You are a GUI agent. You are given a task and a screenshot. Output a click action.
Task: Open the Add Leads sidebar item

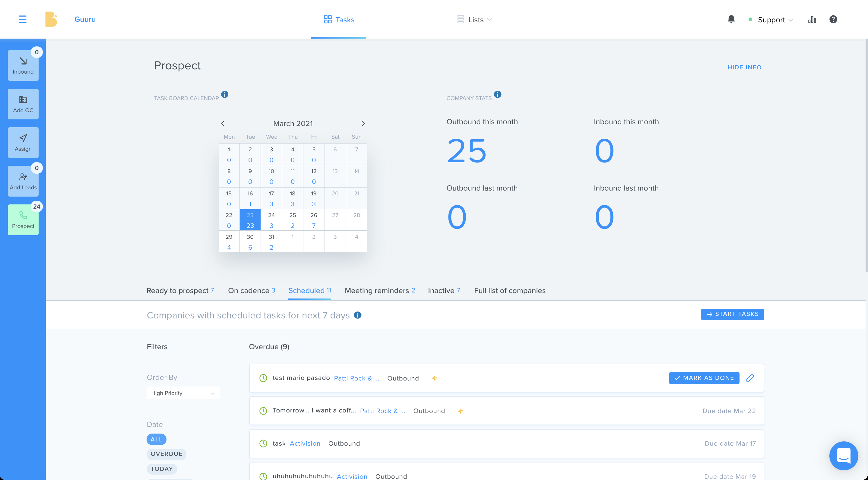click(23, 181)
